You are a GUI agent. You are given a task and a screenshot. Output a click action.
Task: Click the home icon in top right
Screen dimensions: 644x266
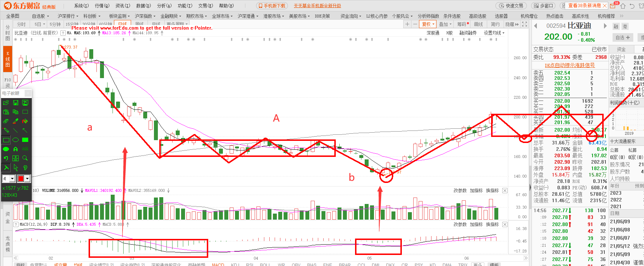tap(623, 6)
